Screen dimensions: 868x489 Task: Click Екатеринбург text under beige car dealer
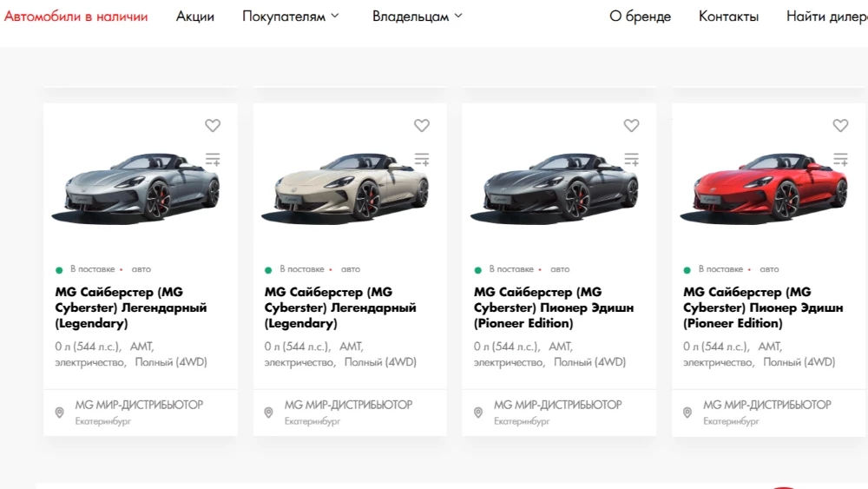click(312, 421)
